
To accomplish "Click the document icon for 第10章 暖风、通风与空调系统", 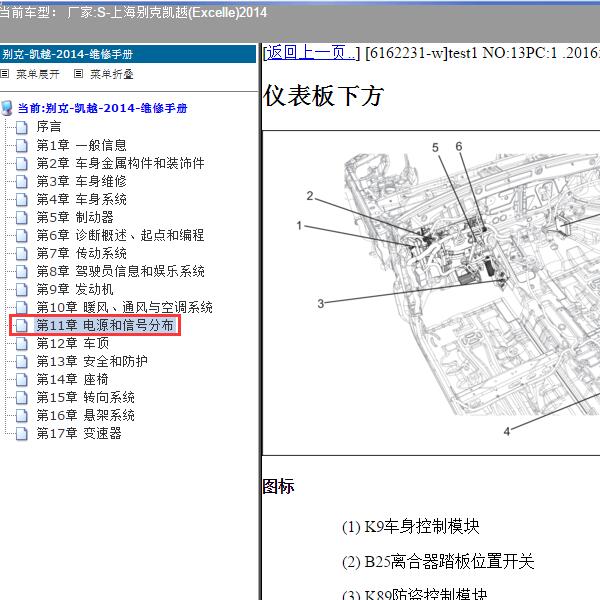I will click(22, 307).
